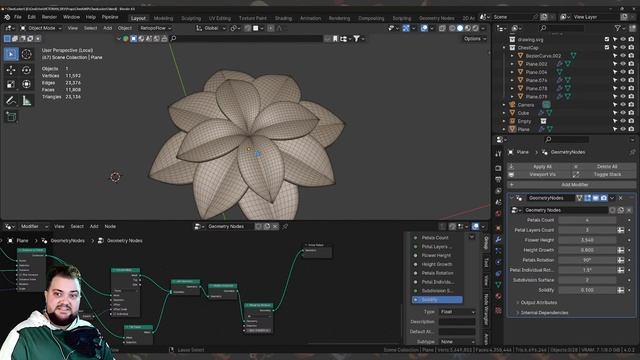The image size is (640, 360).
Task: Select the Annotate tool
Action: pos(11,100)
